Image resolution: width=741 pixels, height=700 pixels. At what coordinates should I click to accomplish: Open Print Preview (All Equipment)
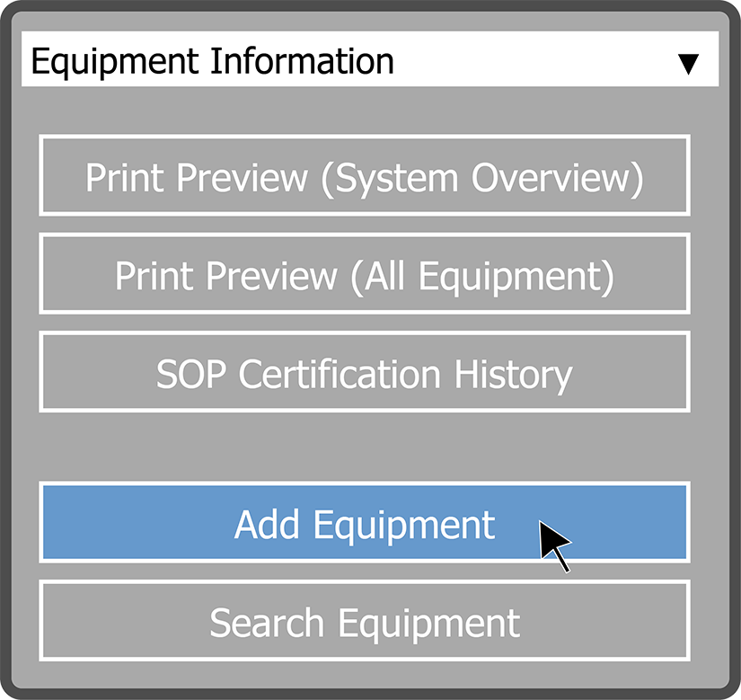(365, 273)
